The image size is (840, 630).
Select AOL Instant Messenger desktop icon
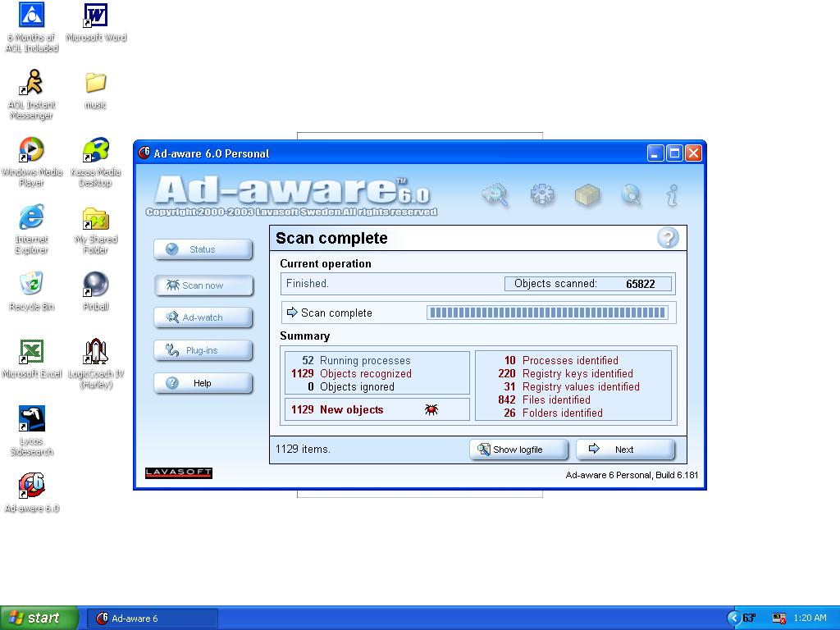(x=32, y=94)
